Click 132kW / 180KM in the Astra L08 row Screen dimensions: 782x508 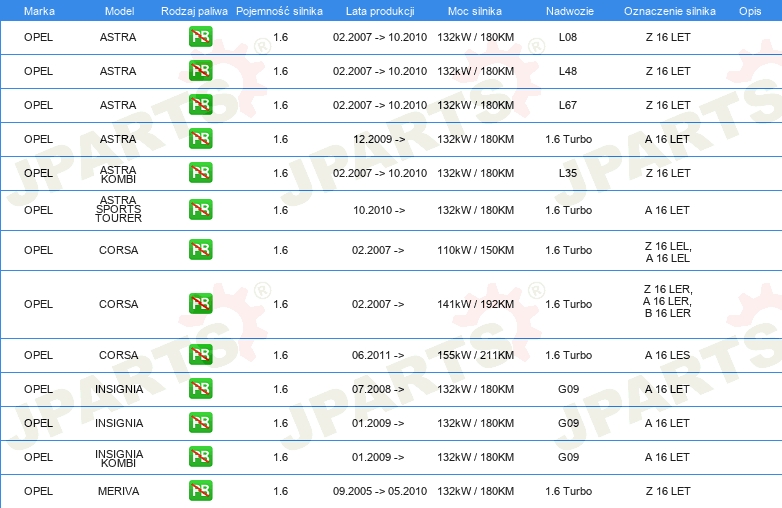click(475, 37)
